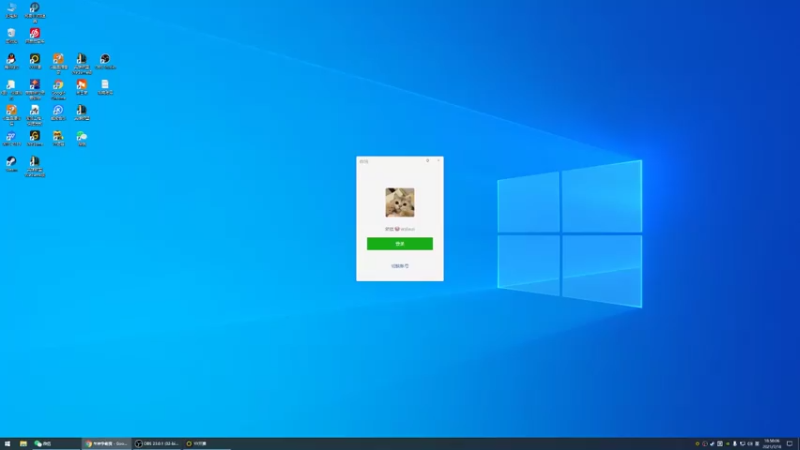Open the Windows notification center
Image resolution: width=800 pixels, height=450 pixels.
click(790, 444)
